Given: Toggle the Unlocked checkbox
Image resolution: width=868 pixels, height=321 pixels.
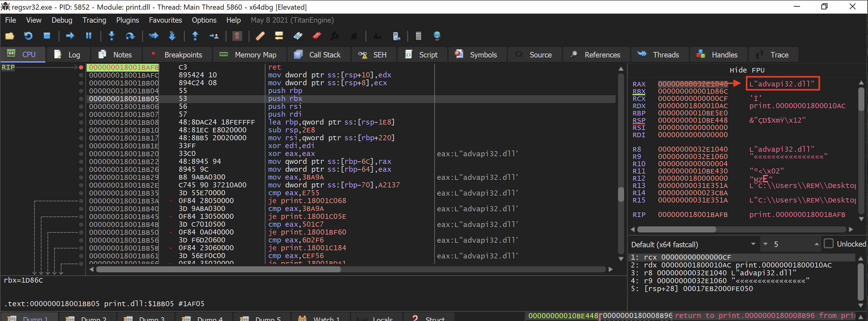Looking at the screenshot, I should coord(828,244).
